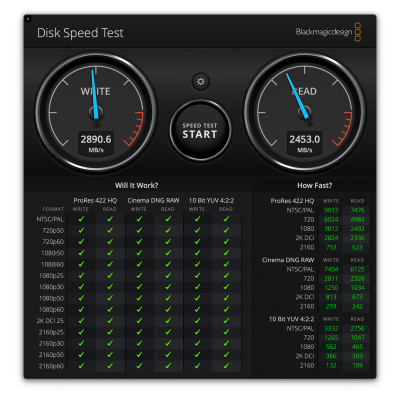400x400 pixels.
Task: Click the 1080p30 format row label
Action: point(51,287)
